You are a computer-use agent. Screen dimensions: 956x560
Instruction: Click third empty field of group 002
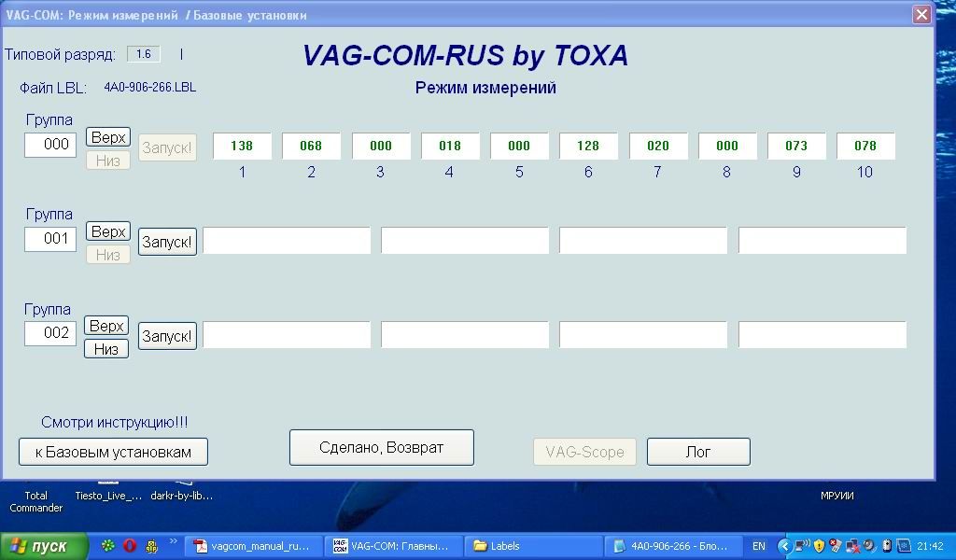pos(643,335)
